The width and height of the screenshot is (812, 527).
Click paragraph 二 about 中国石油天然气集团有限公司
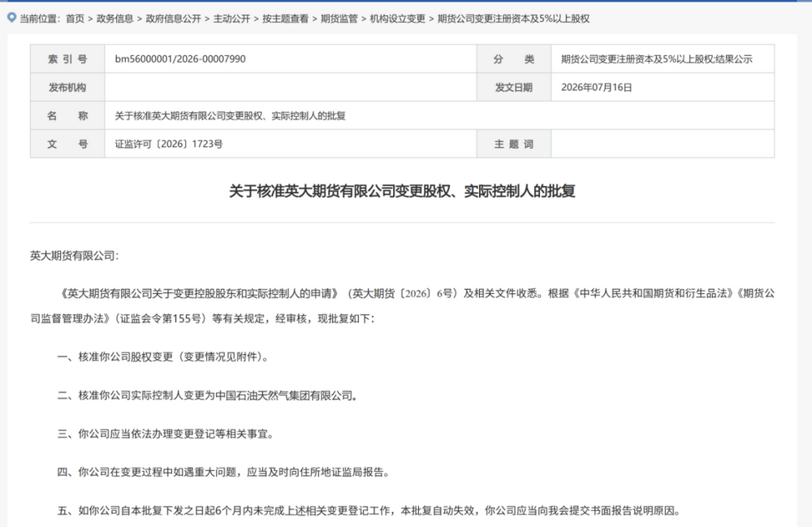tap(208, 395)
